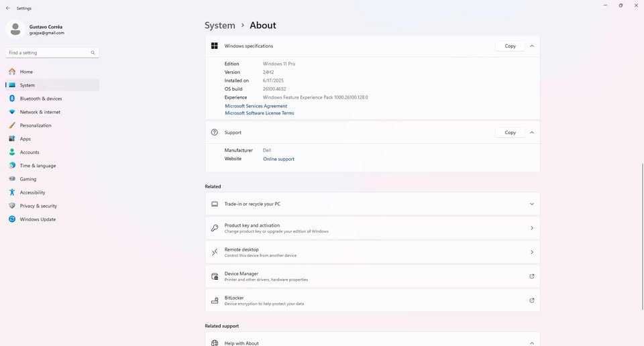Open the Online support website link
The width and height of the screenshot is (644, 346).
tap(278, 159)
